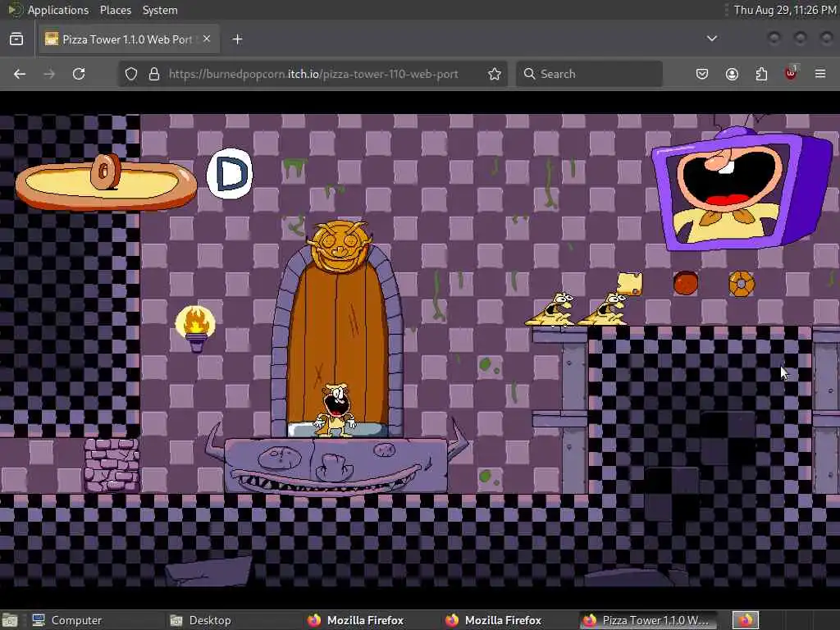
Task: Reload the Pizza Tower page
Action: click(x=79, y=74)
